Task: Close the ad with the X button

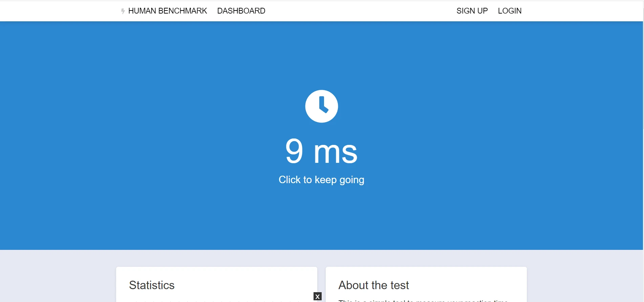Action: (317, 297)
